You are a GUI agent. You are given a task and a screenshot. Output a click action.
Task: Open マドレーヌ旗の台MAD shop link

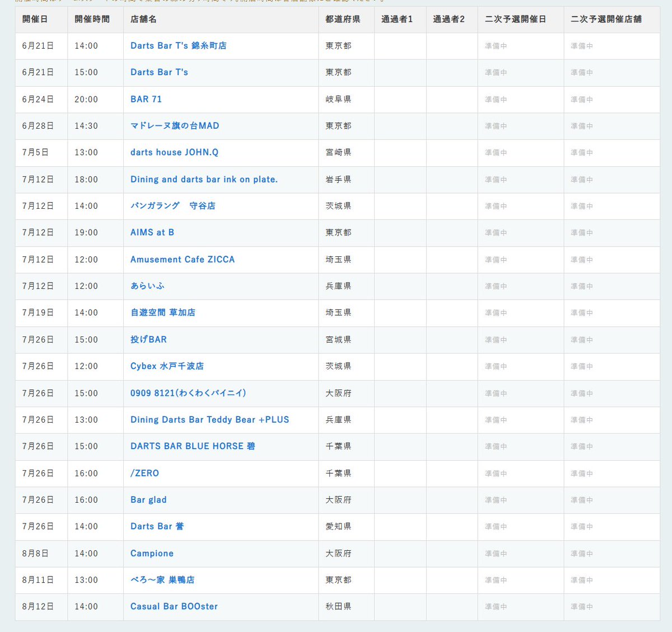pyautogui.click(x=175, y=126)
